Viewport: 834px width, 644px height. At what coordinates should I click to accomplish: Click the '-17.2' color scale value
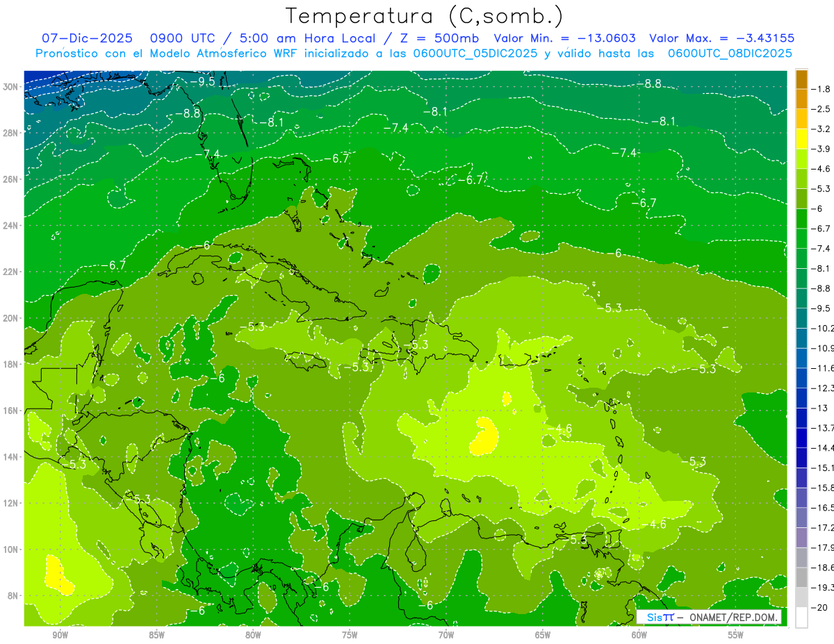[x=824, y=528]
